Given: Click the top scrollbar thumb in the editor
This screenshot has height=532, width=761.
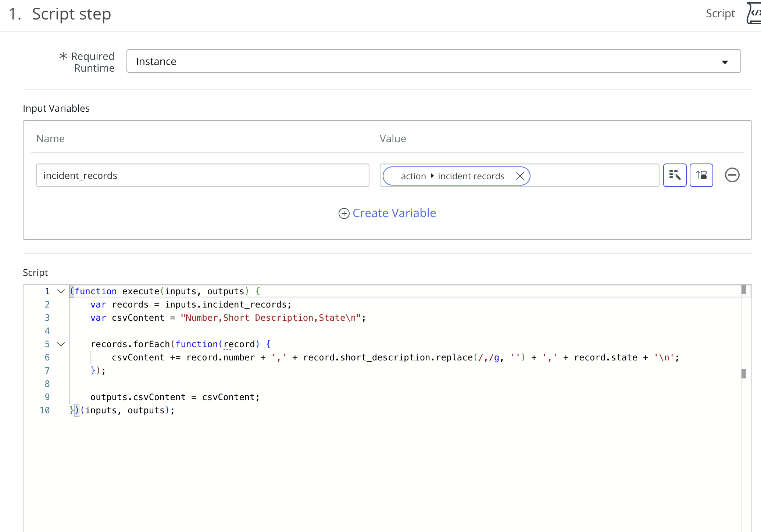Looking at the screenshot, I should [x=744, y=290].
